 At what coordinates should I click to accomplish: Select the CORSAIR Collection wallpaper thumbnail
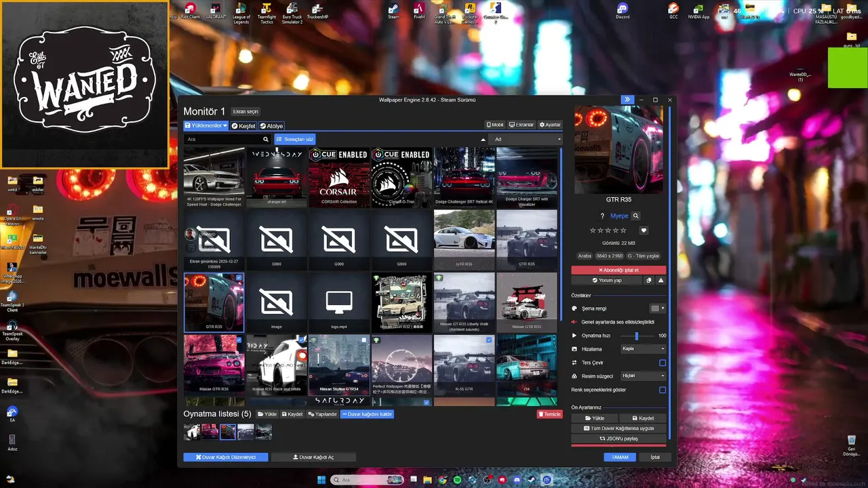(x=338, y=178)
